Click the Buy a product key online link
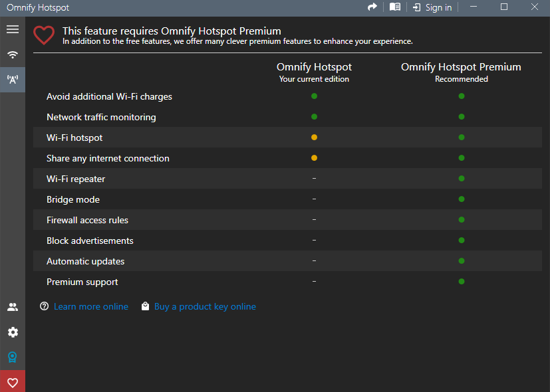Viewport: 550px width, 392px height. (x=206, y=306)
